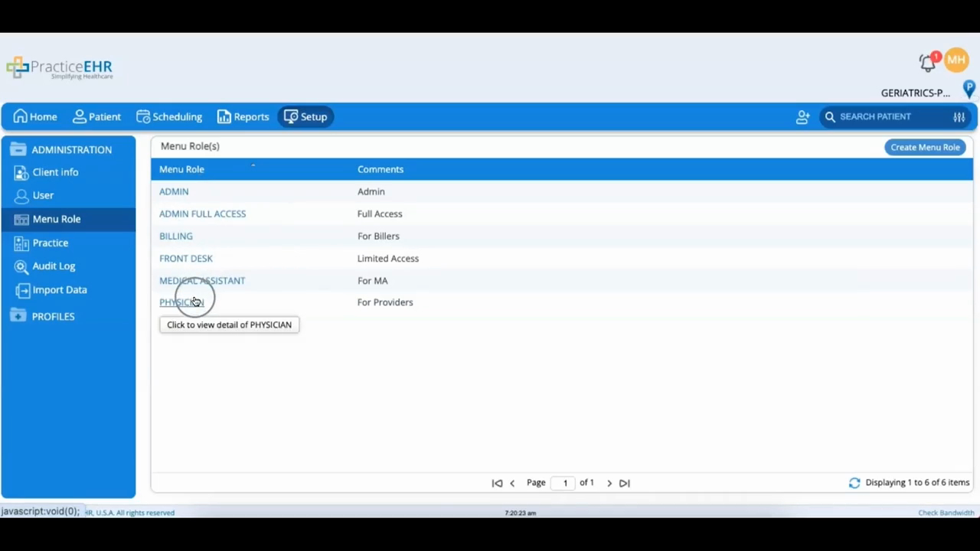Viewport: 980px width, 551px height.
Task: Select Menu Role in the sidebar
Action: point(68,219)
